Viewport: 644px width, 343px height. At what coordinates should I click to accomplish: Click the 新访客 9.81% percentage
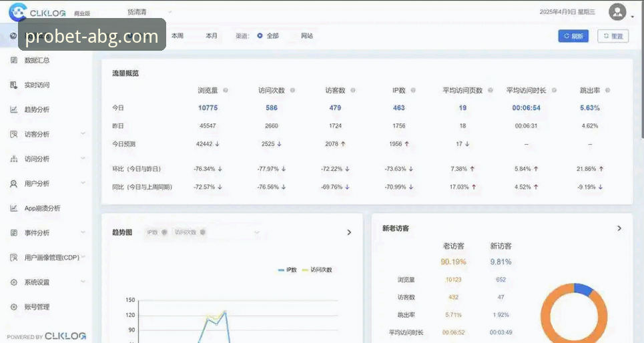[501, 262]
